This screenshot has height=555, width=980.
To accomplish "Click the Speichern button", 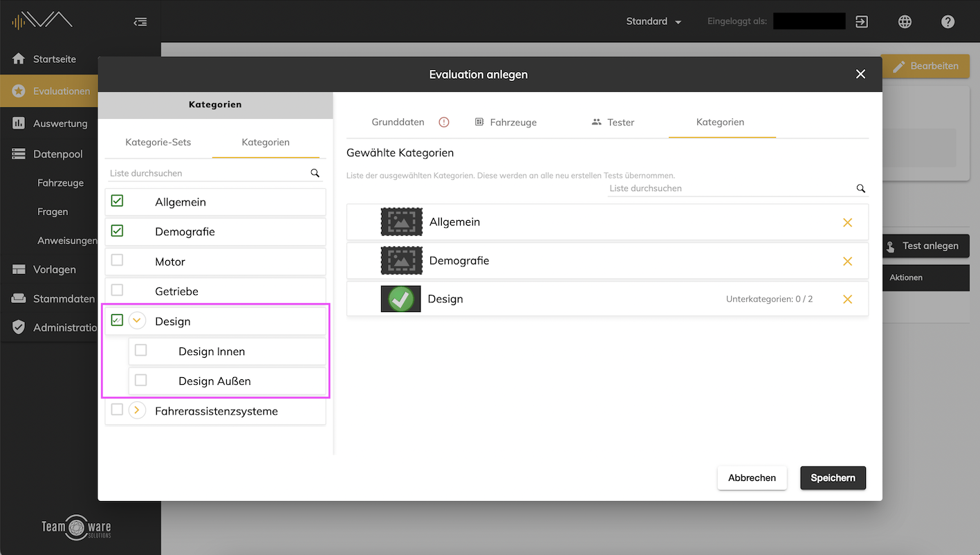I will pos(833,477).
